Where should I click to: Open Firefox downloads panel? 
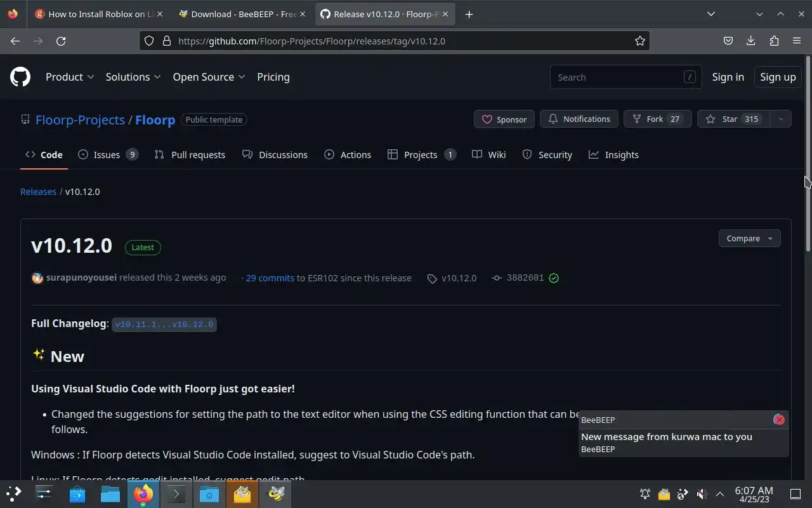point(751,41)
